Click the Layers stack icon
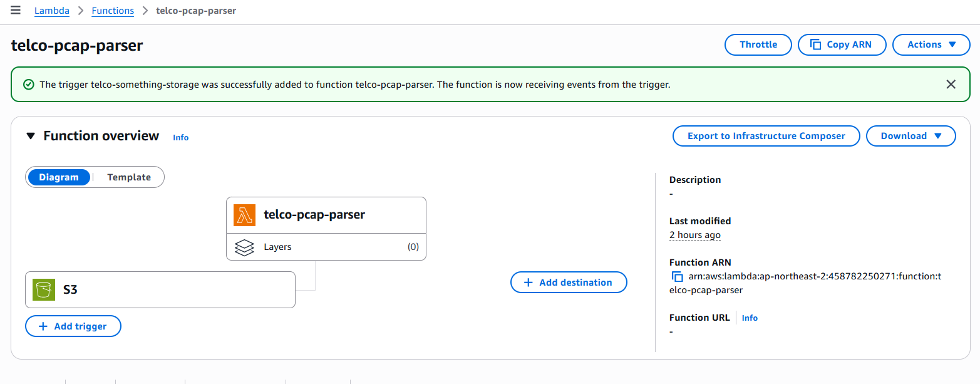The height and width of the screenshot is (384, 980). coord(244,247)
